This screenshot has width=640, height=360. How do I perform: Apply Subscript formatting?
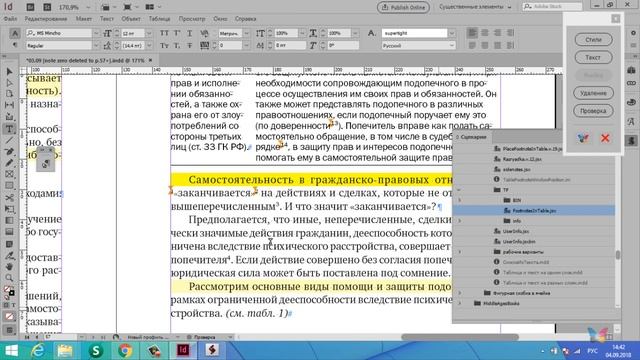click(177, 46)
